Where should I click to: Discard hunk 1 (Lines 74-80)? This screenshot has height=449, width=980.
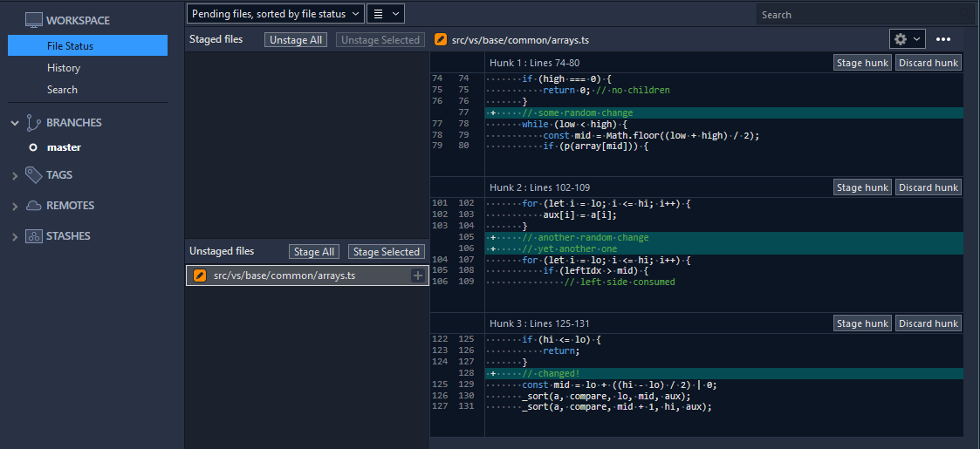929,63
